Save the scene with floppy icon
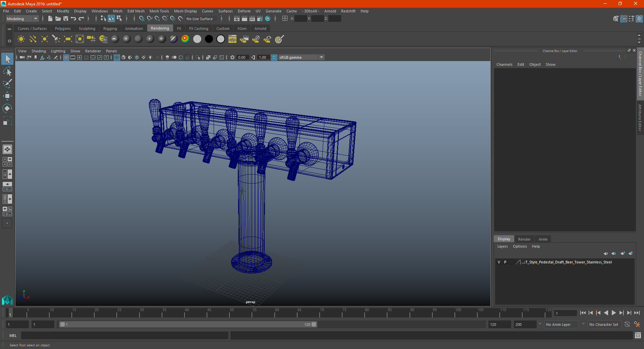The image size is (644, 349). coord(66,19)
